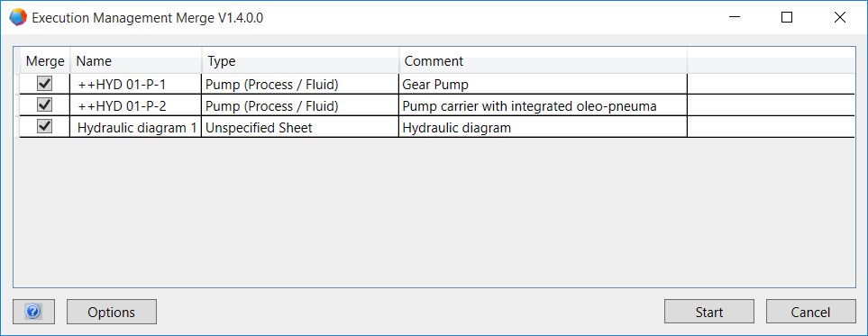Cancel the merge dialog
This screenshot has width=868, height=336.
tap(810, 312)
